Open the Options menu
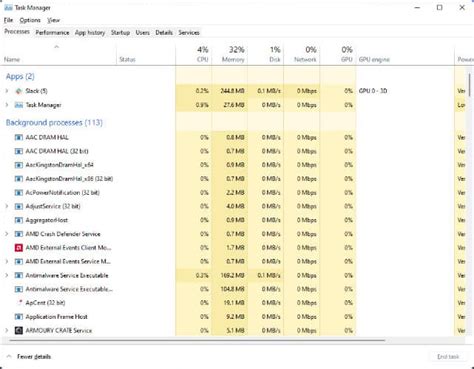Screen dimensions: 474x369 pyautogui.click(x=30, y=20)
